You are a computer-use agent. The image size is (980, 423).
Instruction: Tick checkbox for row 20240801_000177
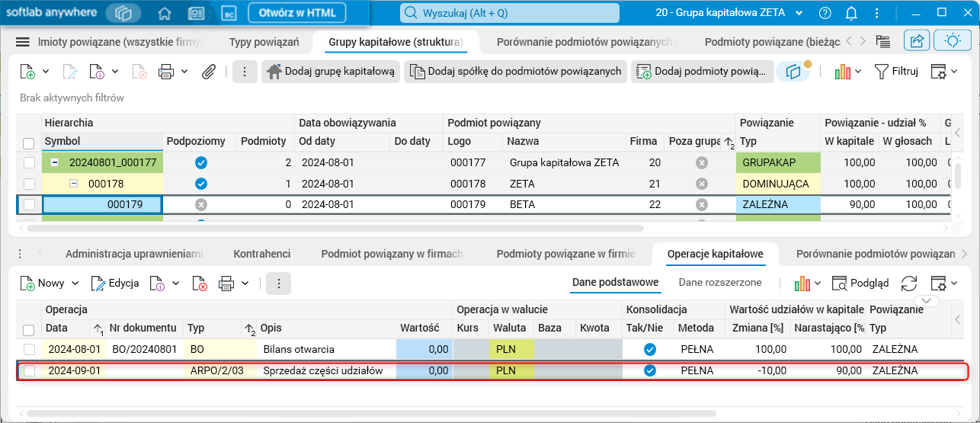(x=29, y=162)
